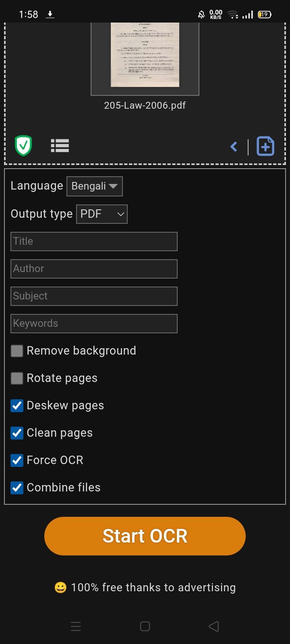This screenshot has height=644, width=290.
Task: Uncheck the Deskew pages checkbox
Action: (17, 406)
